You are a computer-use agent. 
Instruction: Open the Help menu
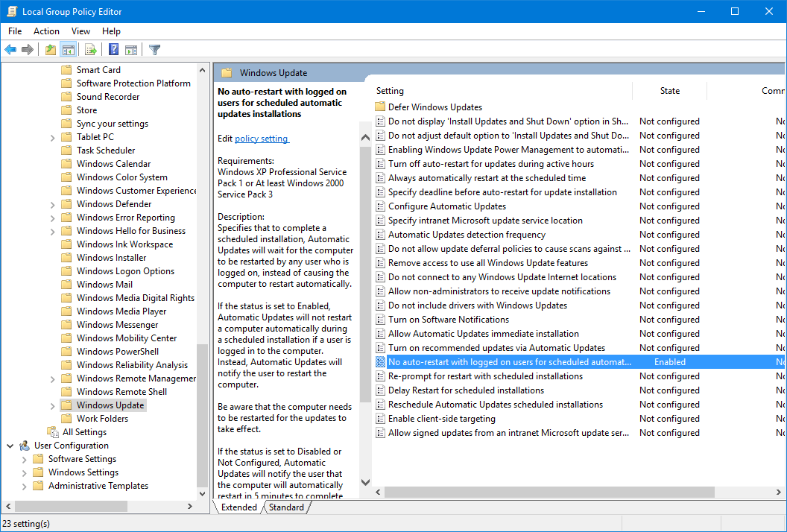(x=111, y=31)
